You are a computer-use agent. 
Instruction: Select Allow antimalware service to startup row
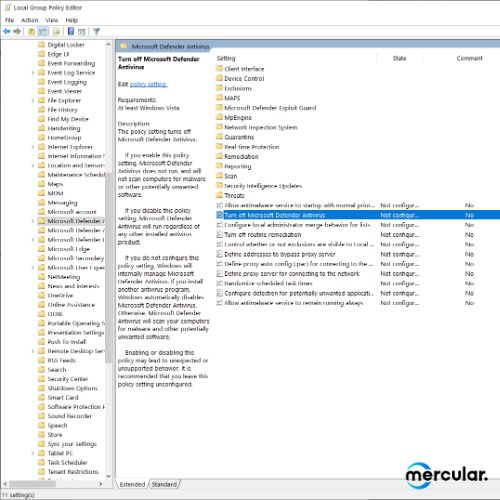point(358,205)
